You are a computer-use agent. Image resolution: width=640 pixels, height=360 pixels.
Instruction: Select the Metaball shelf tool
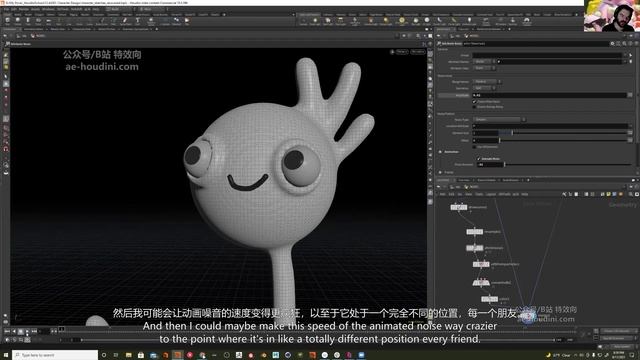pyautogui.click(x=176, y=21)
